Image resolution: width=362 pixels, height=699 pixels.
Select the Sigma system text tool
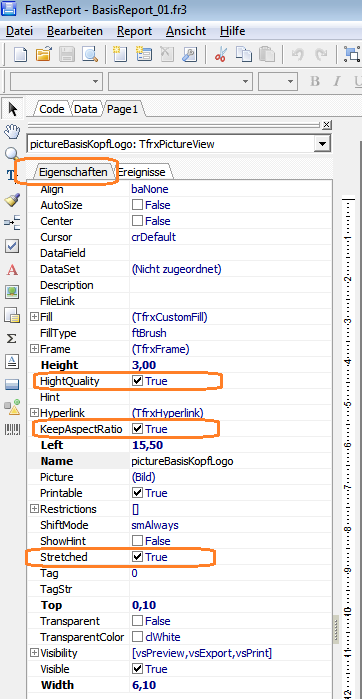click(12, 338)
